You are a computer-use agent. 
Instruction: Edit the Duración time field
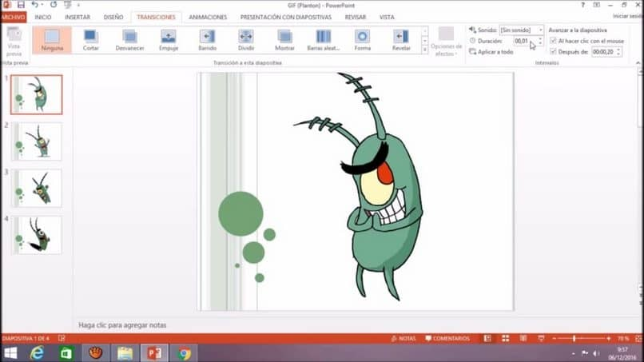click(x=525, y=41)
